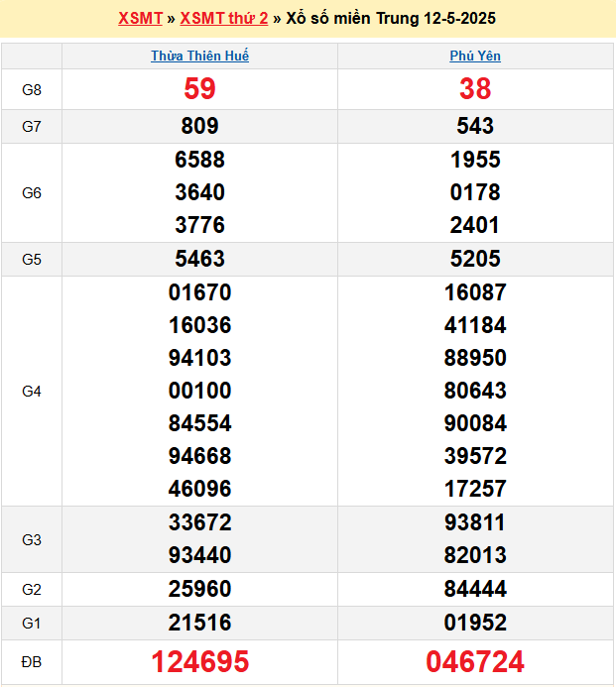This screenshot has width=616, height=687.
Task: Select the G5 result 5205
Action: point(475,259)
